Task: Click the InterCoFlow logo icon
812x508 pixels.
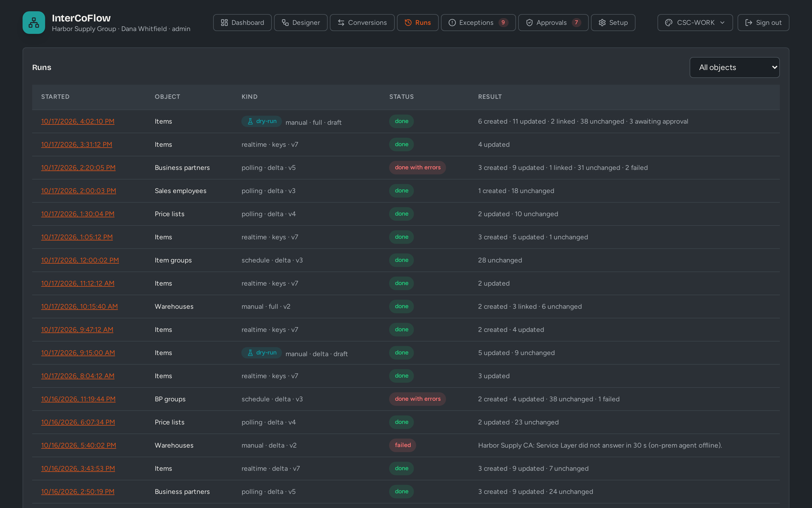Action: pos(34,23)
